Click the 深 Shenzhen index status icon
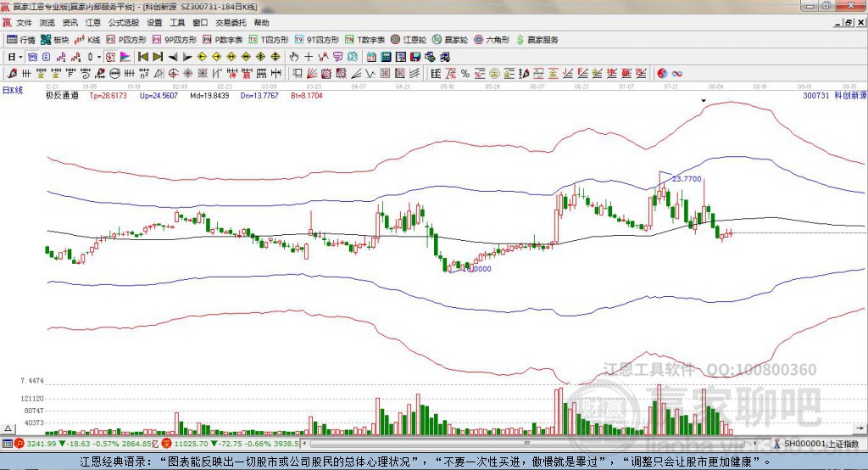This screenshot has width=868, height=470. 167,444
